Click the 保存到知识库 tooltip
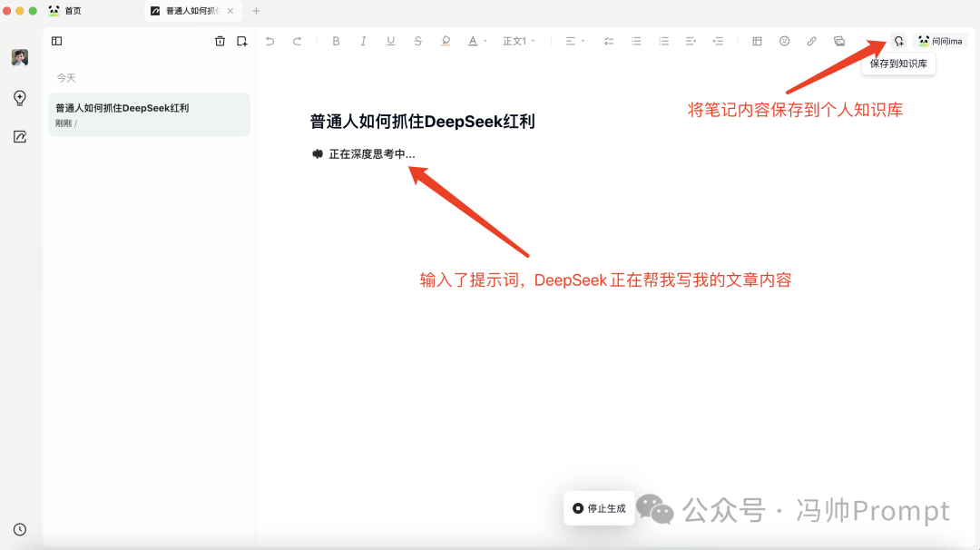Screen dimensions: 980x550 point(898,64)
